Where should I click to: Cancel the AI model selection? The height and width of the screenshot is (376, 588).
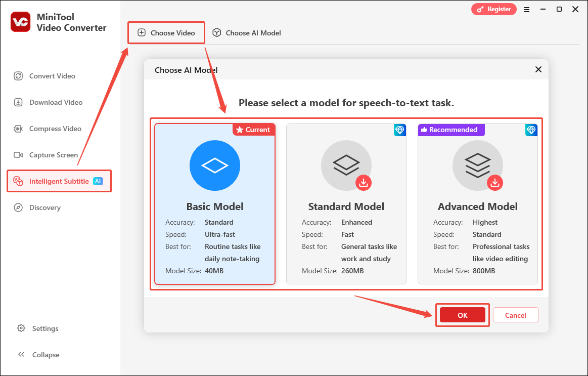(x=515, y=315)
